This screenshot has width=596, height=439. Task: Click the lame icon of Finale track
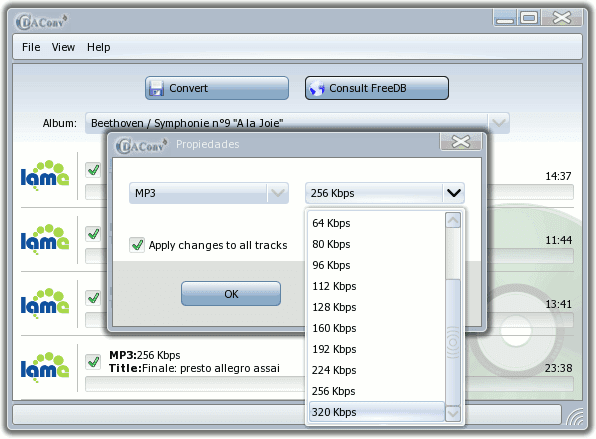(x=45, y=367)
